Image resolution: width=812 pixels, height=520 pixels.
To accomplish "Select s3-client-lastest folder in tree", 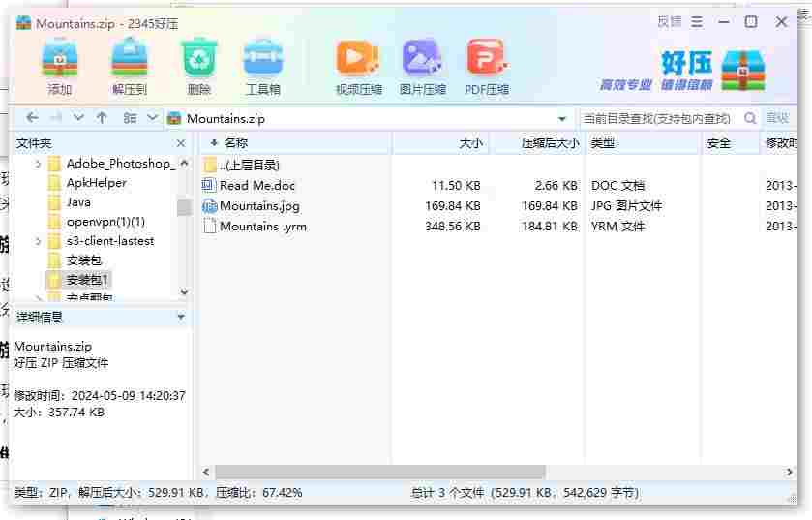I will pos(110,241).
